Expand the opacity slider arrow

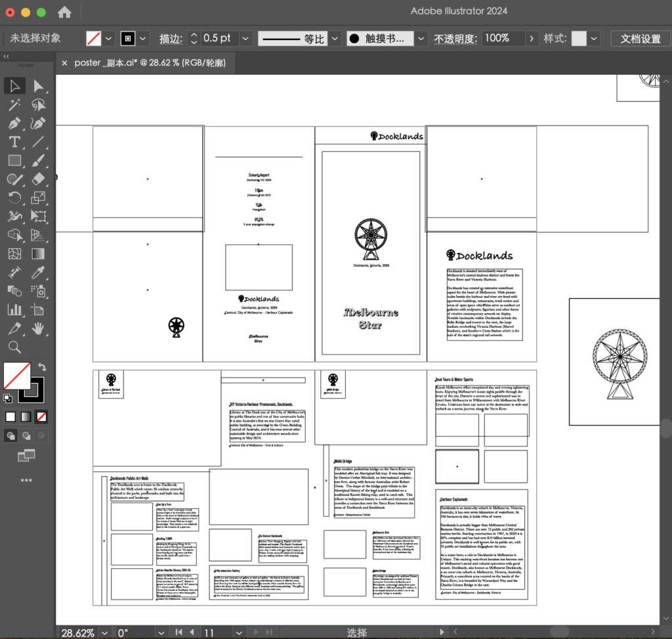click(x=532, y=39)
